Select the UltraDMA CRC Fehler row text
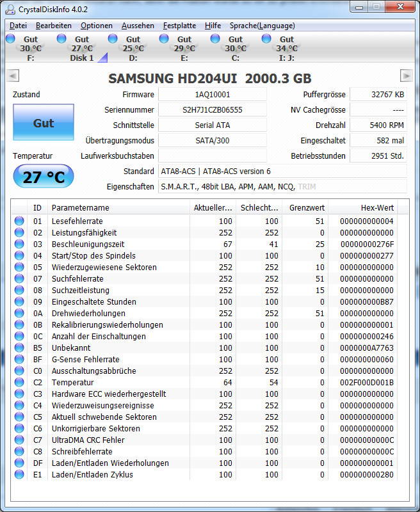Viewport: 420px width, 512px height. coord(88,440)
